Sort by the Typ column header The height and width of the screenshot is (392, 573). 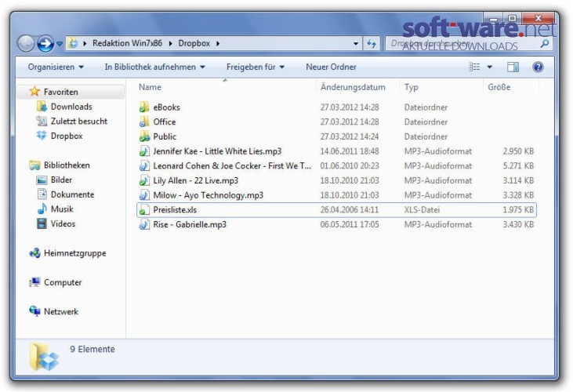pos(411,87)
